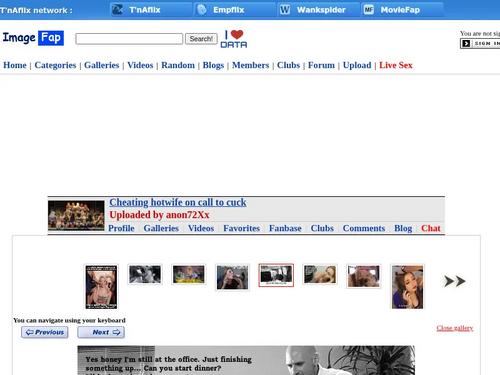Focus the search text field
Image resolution: width=500 pixels, height=375 pixels.
click(129, 39)
